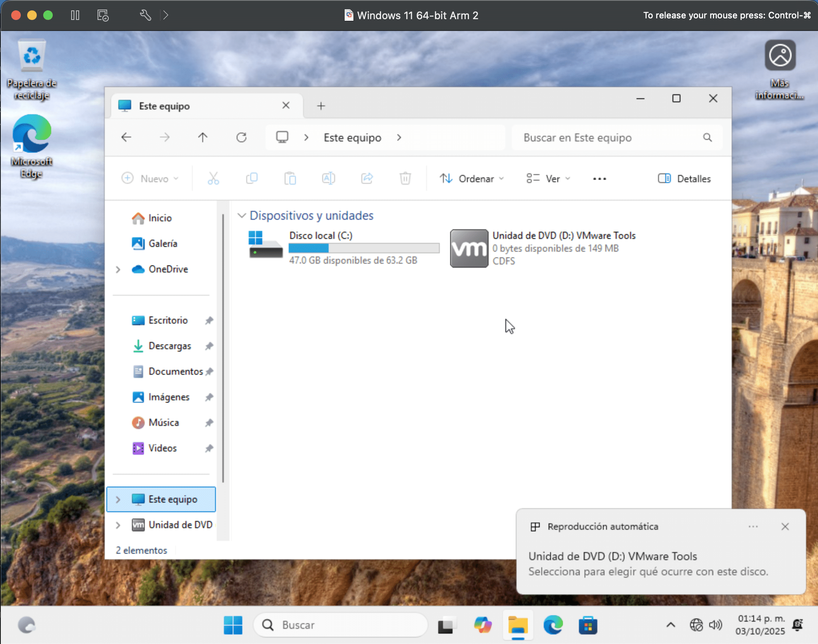Collapse the Dispositivos y unidades section
Image resolution: width=818 pixels, height=644 pixels.
(241, 215)
